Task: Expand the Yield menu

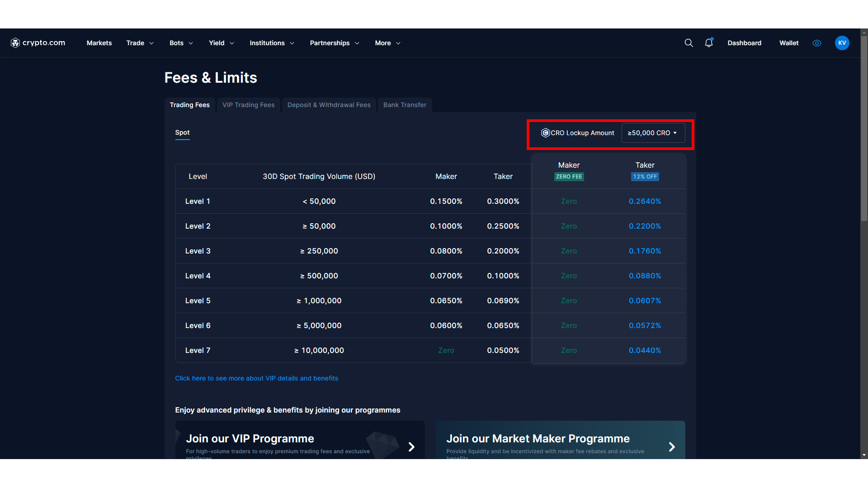Action: (222, 43)
